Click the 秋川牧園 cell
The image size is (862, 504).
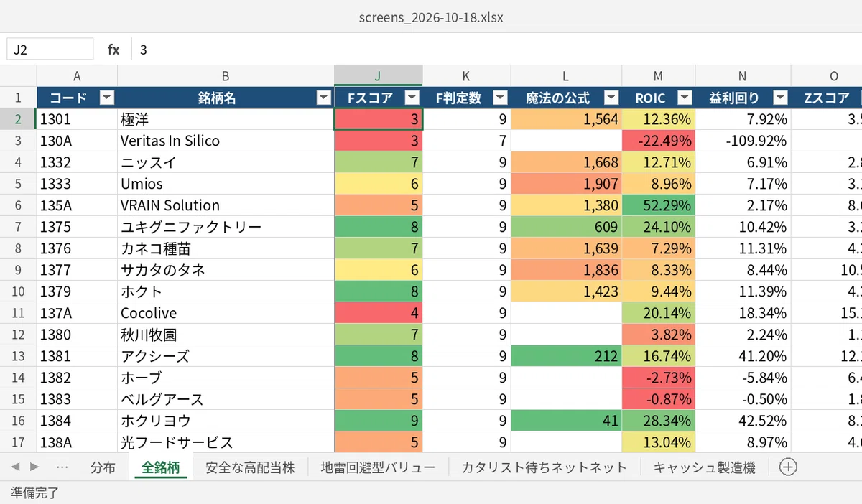(226, 335)
